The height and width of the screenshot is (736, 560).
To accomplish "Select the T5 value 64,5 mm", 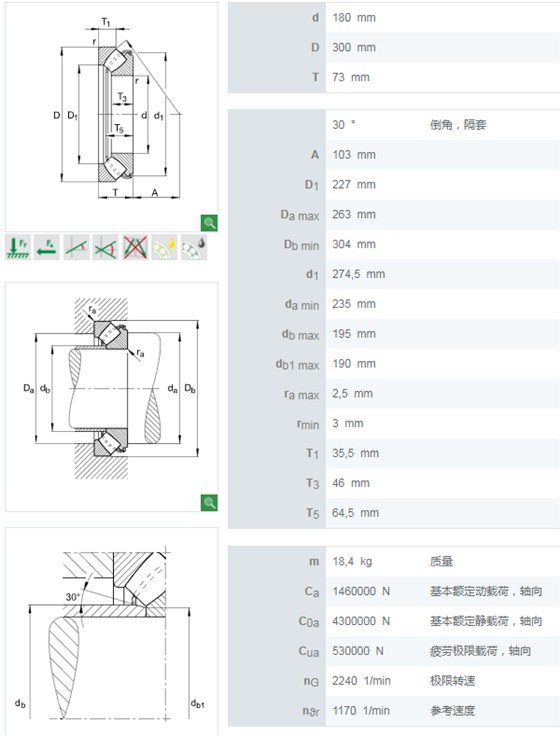I will [x=355, y=513].
